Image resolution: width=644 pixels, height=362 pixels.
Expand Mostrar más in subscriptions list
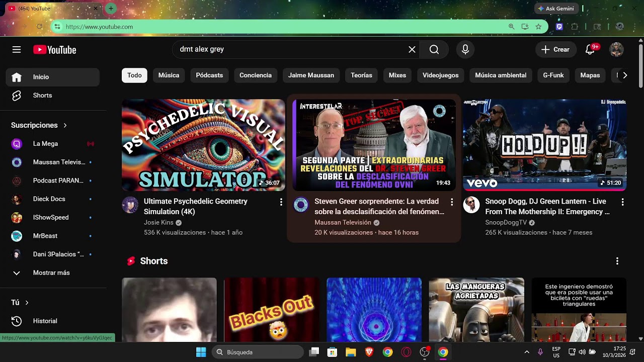pos(53,273)
